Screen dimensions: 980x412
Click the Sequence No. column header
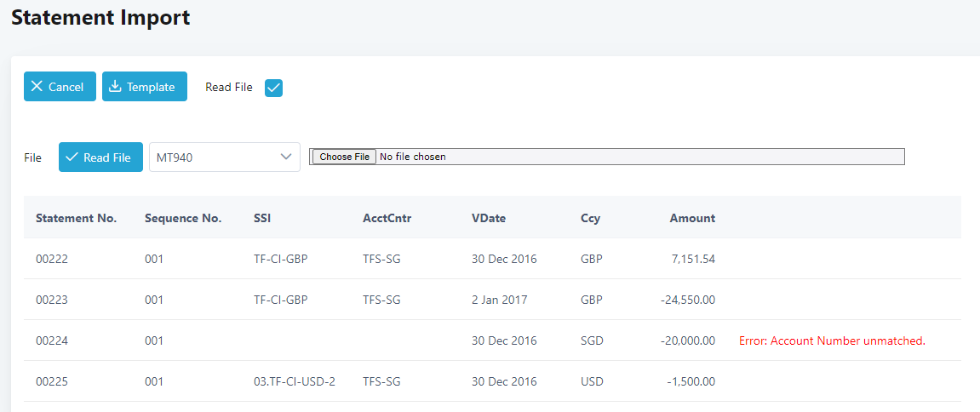tap(183, 218)
